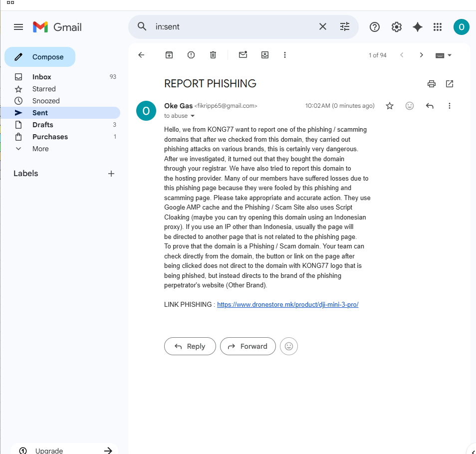Click the Upgrade arrow icon

[108, 451]
